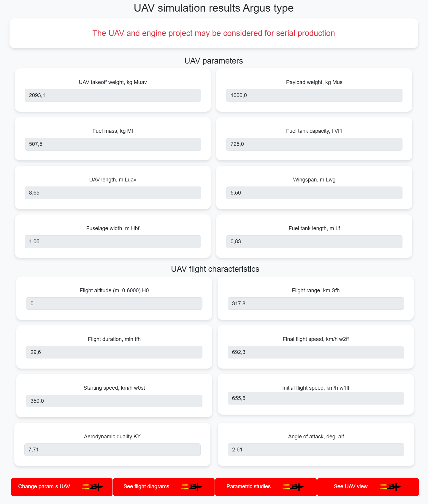Viewport: 428px width, 504px height.
Task: Select the Fuel tank capacity field
Action: click(314, 144)
